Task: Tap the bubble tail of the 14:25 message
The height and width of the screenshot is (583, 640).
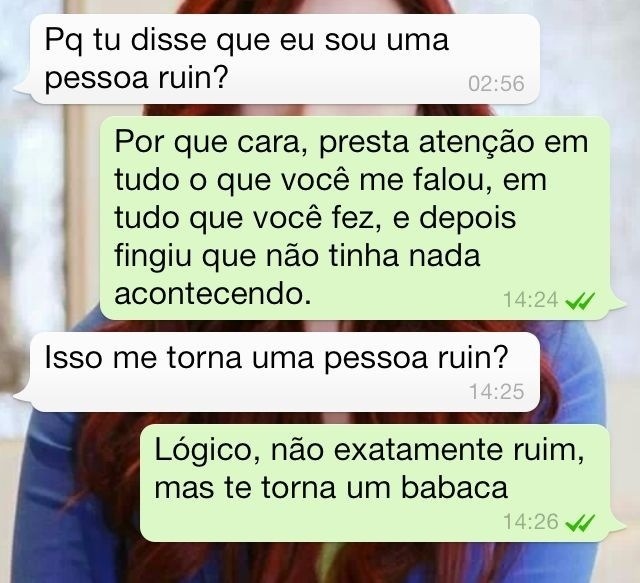Action: point(24,396)
